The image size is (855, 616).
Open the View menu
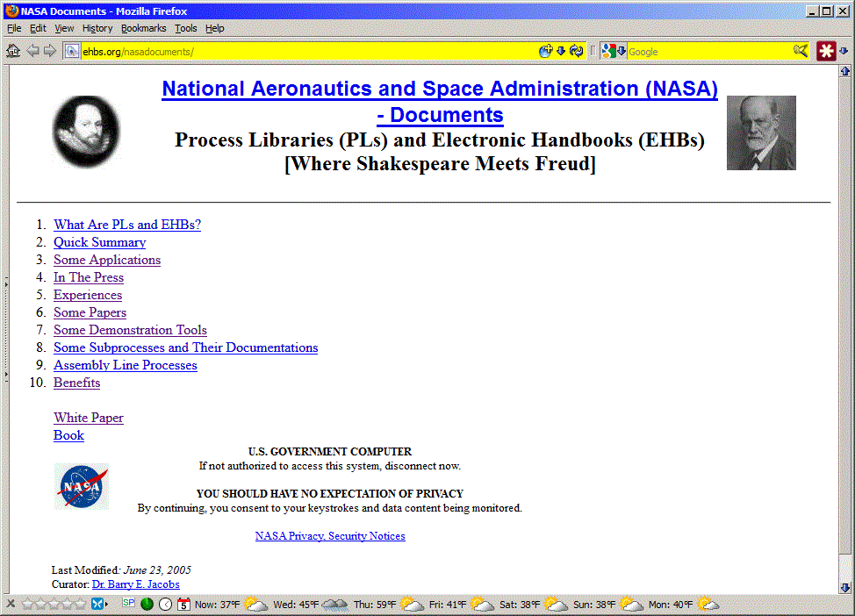(x=64, y=28)
